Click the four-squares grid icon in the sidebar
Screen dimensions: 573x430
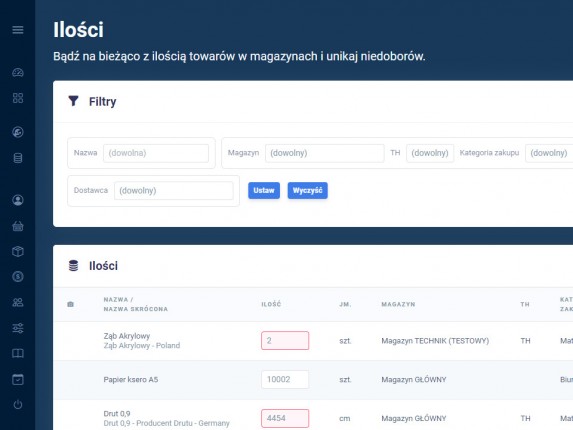point(18,98)
